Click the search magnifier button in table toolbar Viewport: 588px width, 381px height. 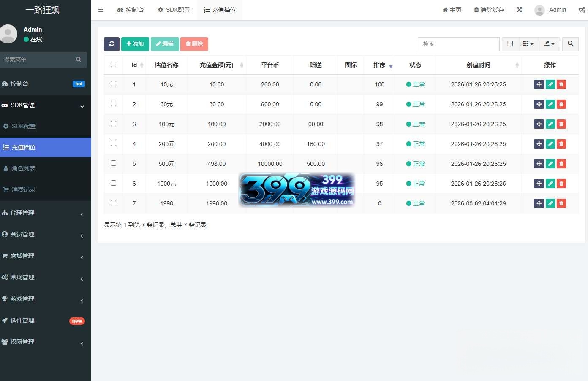point(570,44)
